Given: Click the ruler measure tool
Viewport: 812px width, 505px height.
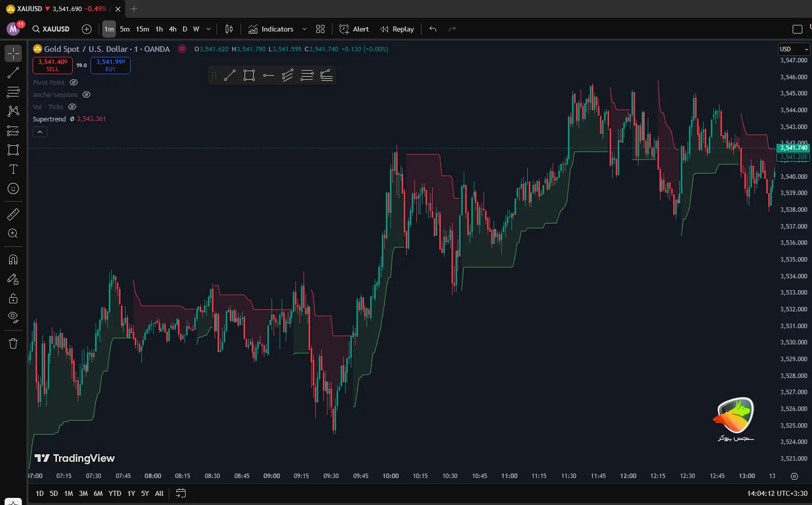Looking at the screenshot, I should 13,214.
